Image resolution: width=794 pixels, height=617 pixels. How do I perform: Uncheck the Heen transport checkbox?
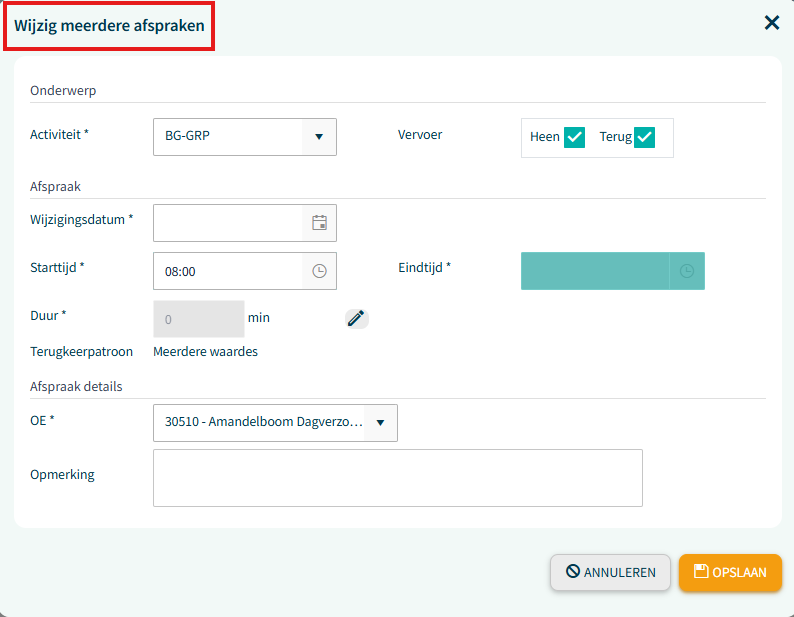point(574,137)
